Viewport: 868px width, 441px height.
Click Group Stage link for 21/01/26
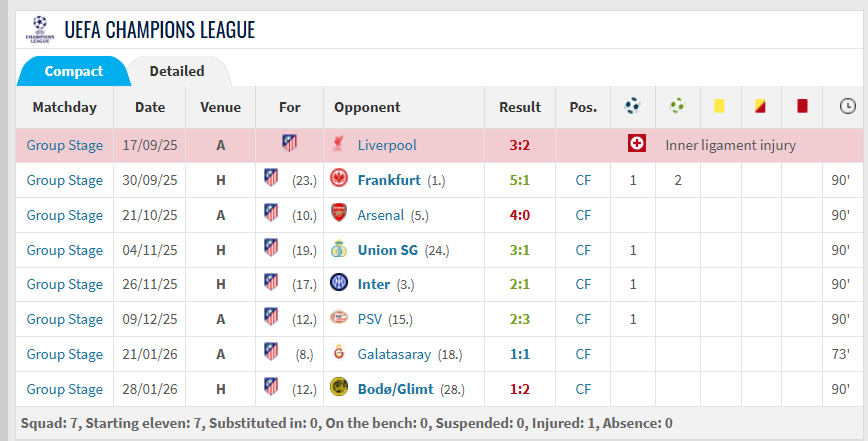[64, 354]
